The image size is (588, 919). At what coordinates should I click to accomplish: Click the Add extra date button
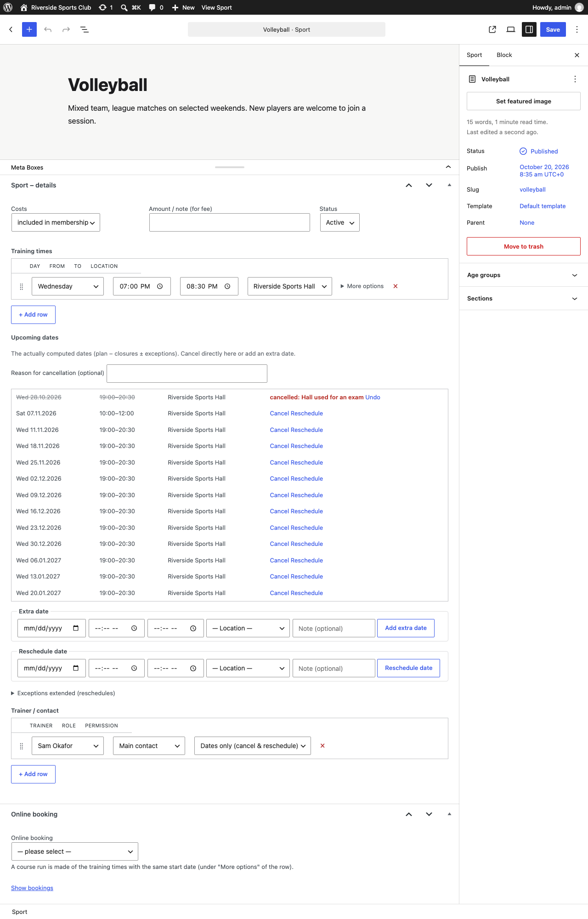[x=406, y=628]
